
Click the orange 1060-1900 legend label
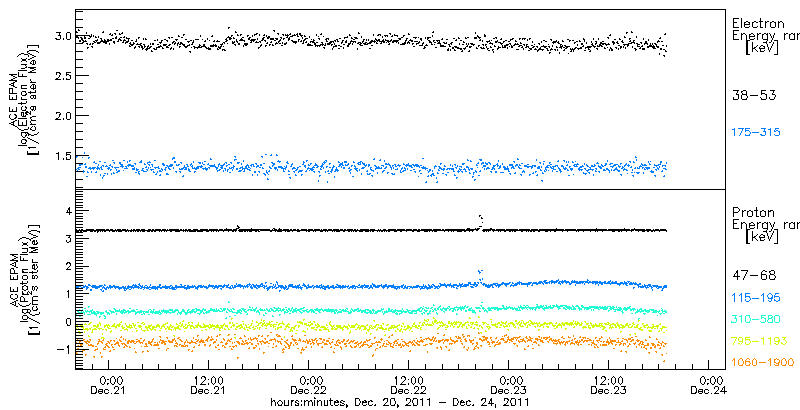pos(762,363)
